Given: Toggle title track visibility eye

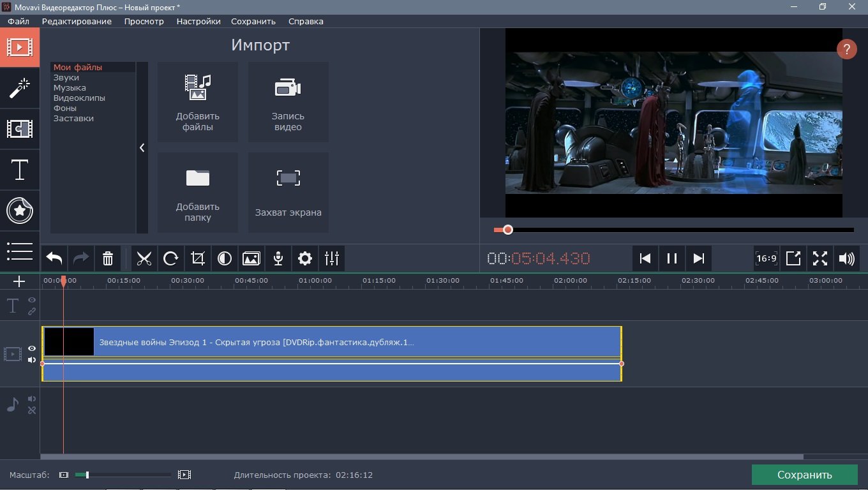Looking at the screenshot, I should [x=32, y=300].
